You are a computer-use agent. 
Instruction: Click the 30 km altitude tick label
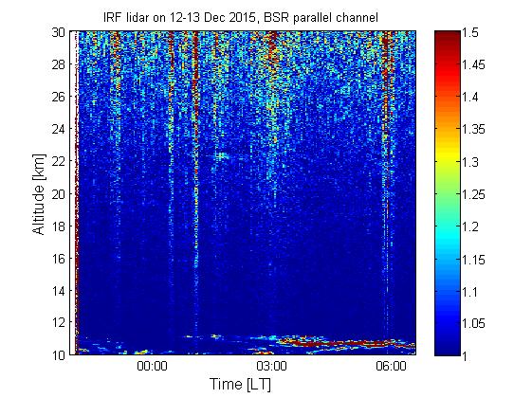coord(58,32)
